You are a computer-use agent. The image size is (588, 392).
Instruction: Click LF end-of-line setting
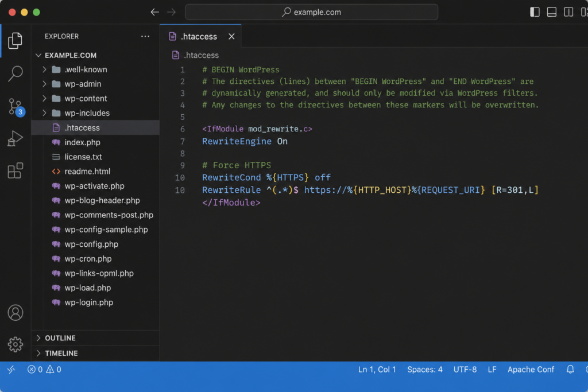click(x=492, y=370)
